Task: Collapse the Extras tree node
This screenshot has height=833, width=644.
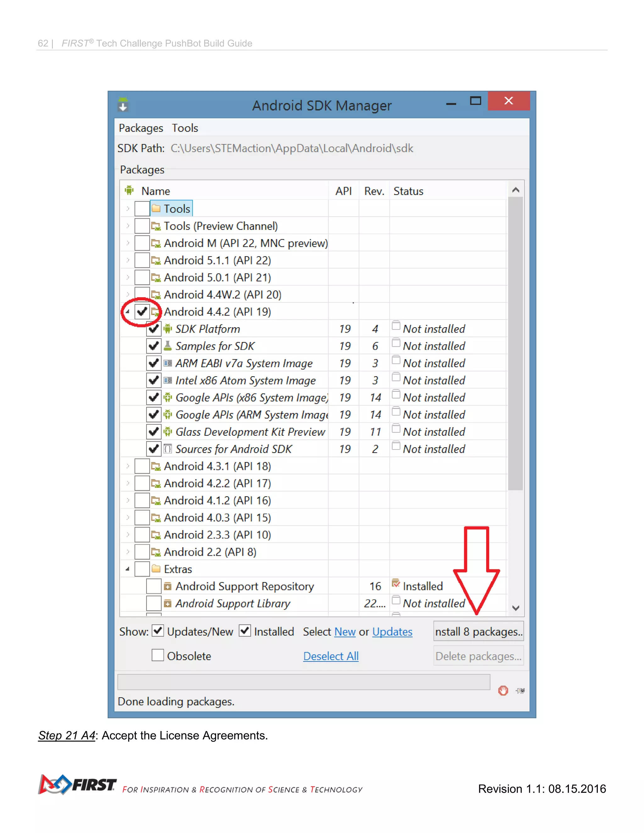Action: pyautogui.click(x=128, y=569)
